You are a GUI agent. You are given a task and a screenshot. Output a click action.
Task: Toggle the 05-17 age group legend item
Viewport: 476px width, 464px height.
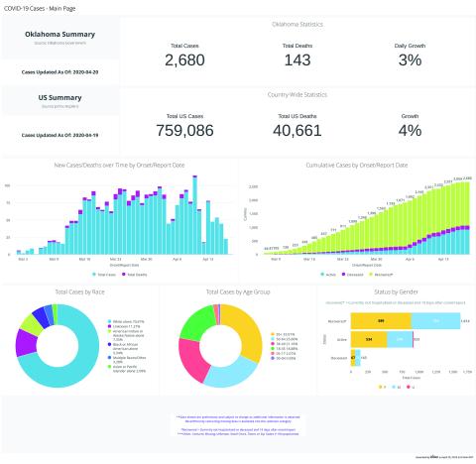(284, 353)
